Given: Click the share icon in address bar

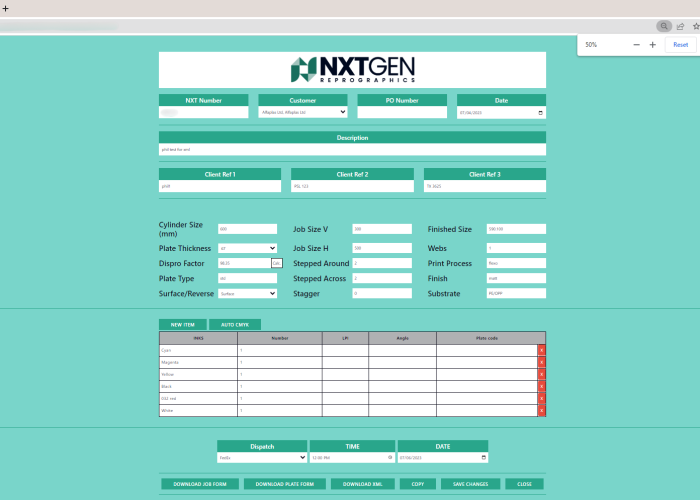Looking at the screenshot, I should click(x=680, y=26).
